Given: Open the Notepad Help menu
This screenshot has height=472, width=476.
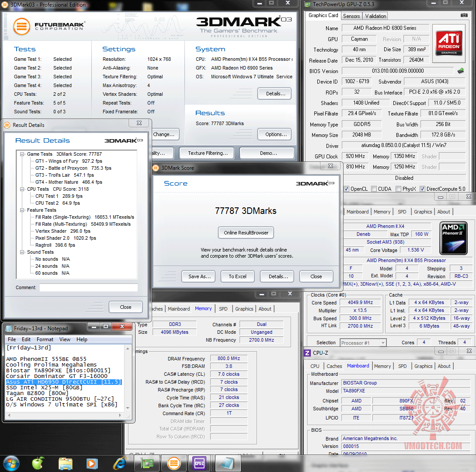Looking at the screenshot, I should pyautogui.click(x=82, y=339).
